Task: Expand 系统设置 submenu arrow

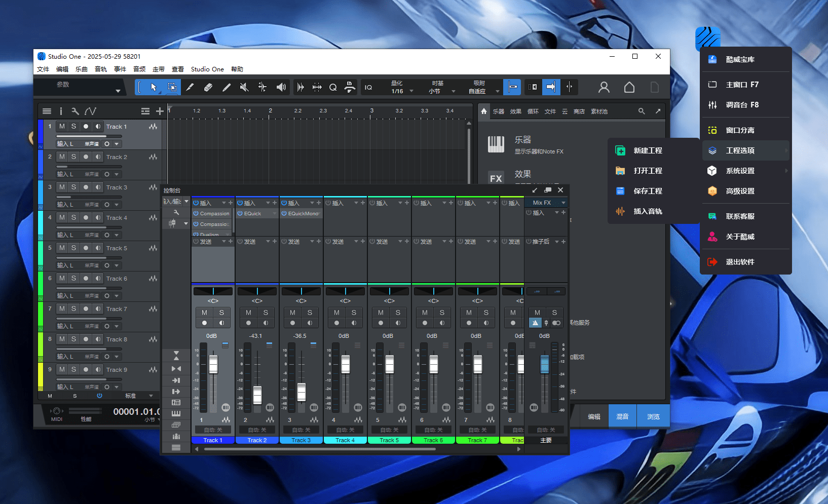Action: pos(786,171)
